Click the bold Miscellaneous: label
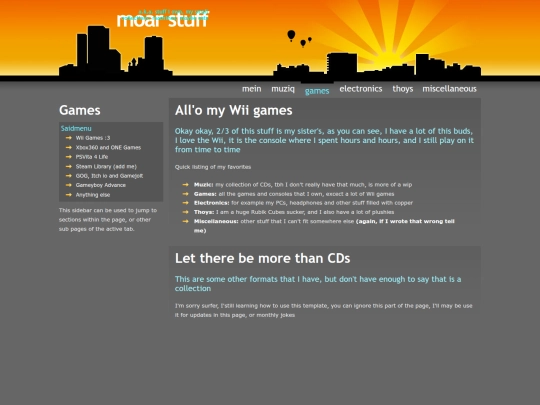This screenshot has height=405, width=540. (x=216, y=221)
